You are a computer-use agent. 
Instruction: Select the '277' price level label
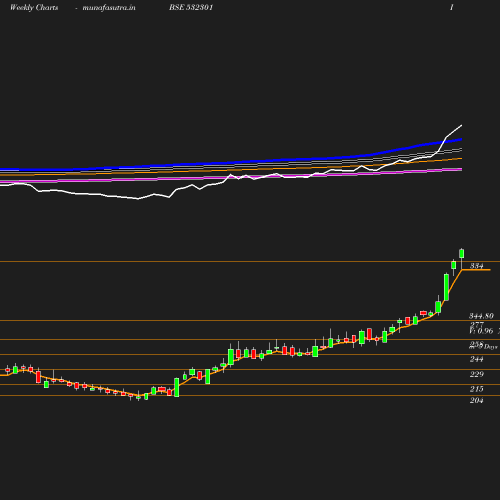tap(477, 324)
